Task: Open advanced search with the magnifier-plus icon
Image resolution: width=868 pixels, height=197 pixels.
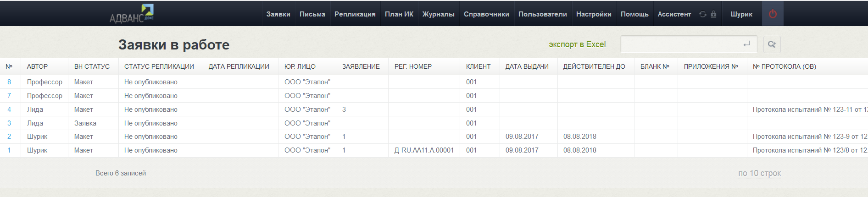Action: 772,44
